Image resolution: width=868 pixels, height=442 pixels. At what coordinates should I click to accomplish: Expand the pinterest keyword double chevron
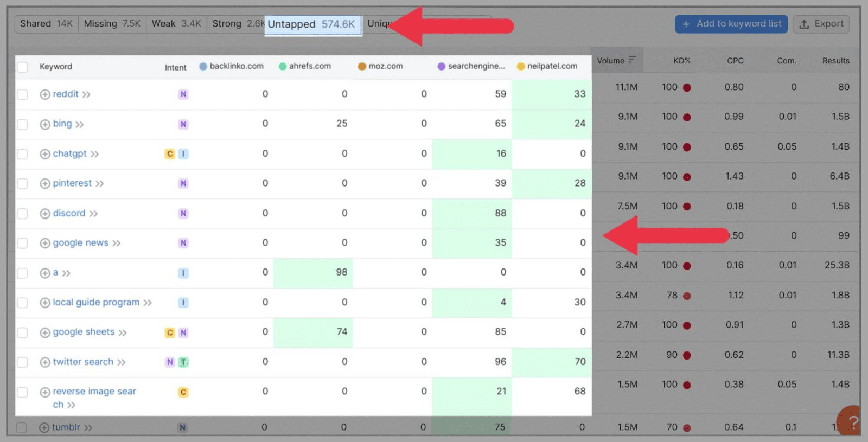(100, 184)
